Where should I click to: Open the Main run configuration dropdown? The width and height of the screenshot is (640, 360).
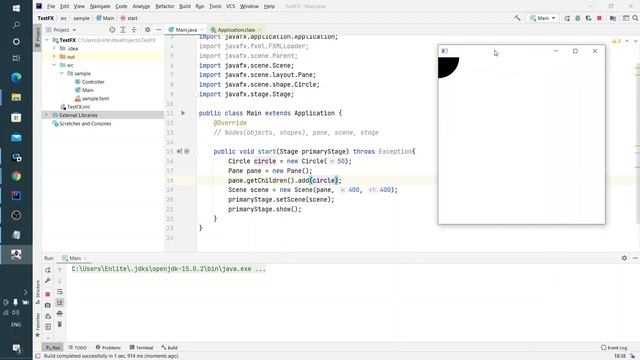[542, 18]
